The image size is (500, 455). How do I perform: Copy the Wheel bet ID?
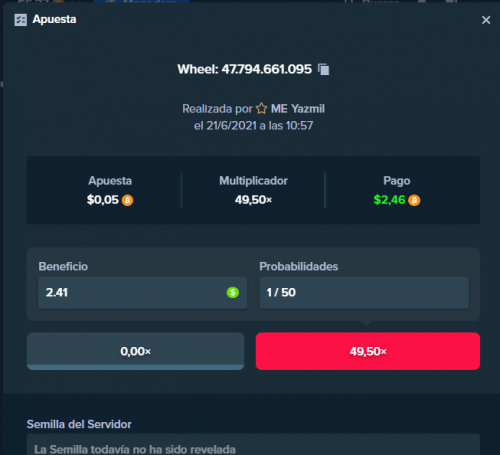[x=323, y=69]
